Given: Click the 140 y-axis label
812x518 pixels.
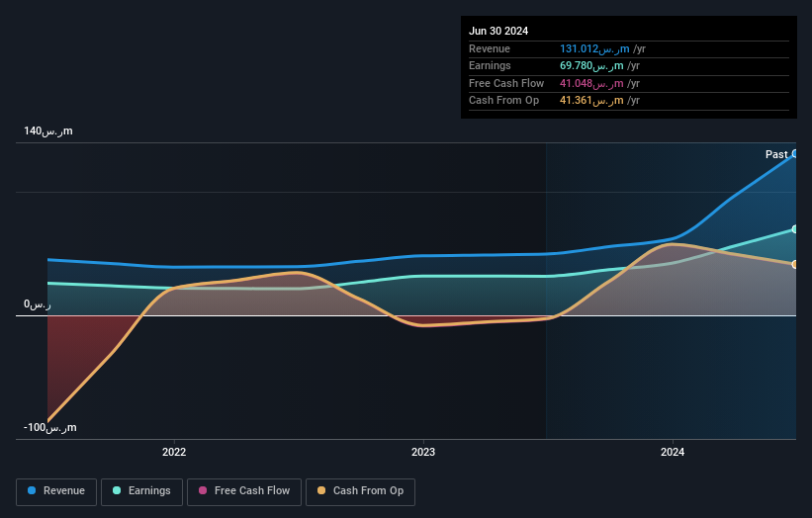Looking at the screenshot, I should coord(48,130).
